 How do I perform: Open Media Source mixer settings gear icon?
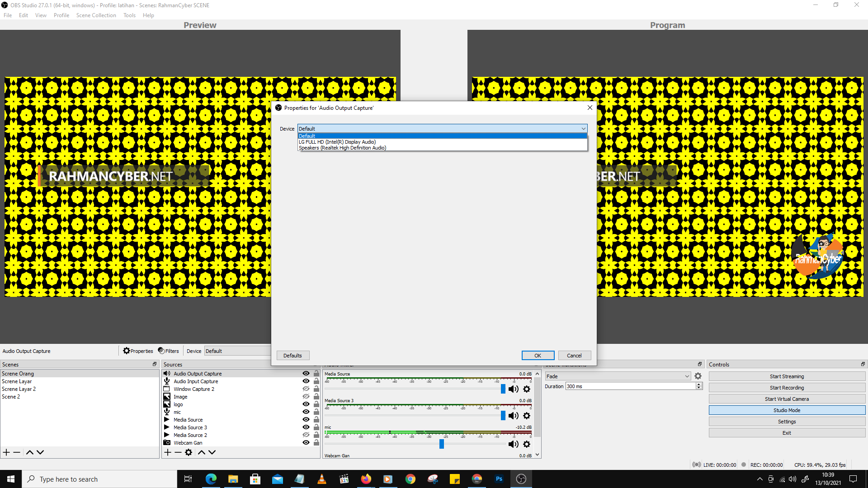coord(527,389)
